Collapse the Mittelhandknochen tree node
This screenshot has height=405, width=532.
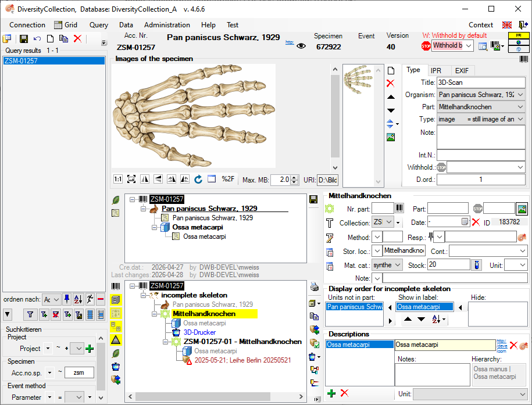(x=155, y=314)
